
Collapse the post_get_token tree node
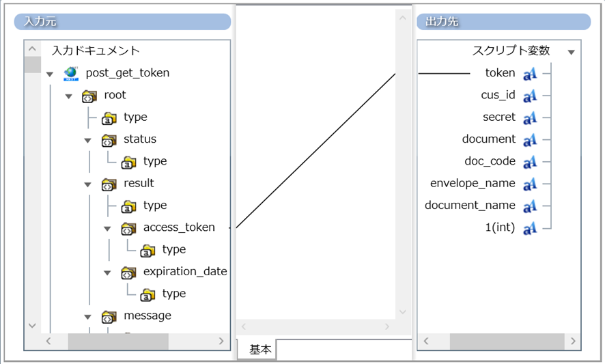[49, 74]
